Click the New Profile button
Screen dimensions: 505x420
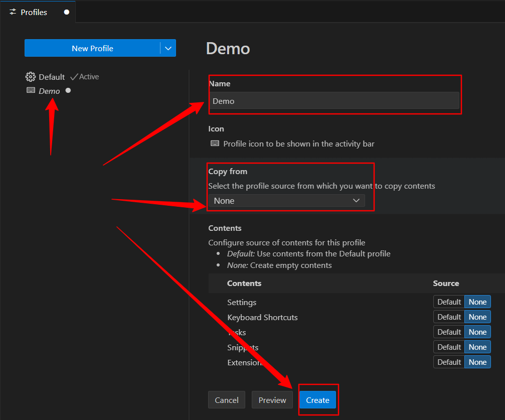click(x=92, y=48)
